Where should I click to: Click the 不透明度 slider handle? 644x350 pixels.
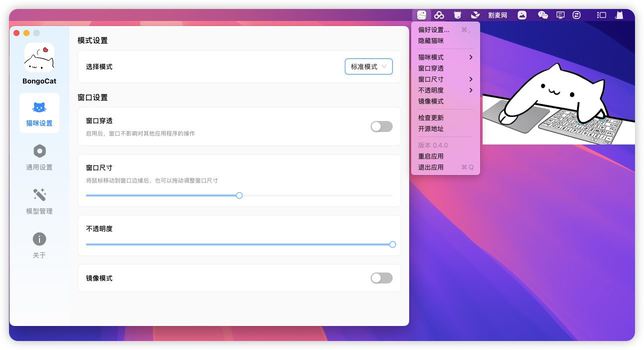click(393, 244)
